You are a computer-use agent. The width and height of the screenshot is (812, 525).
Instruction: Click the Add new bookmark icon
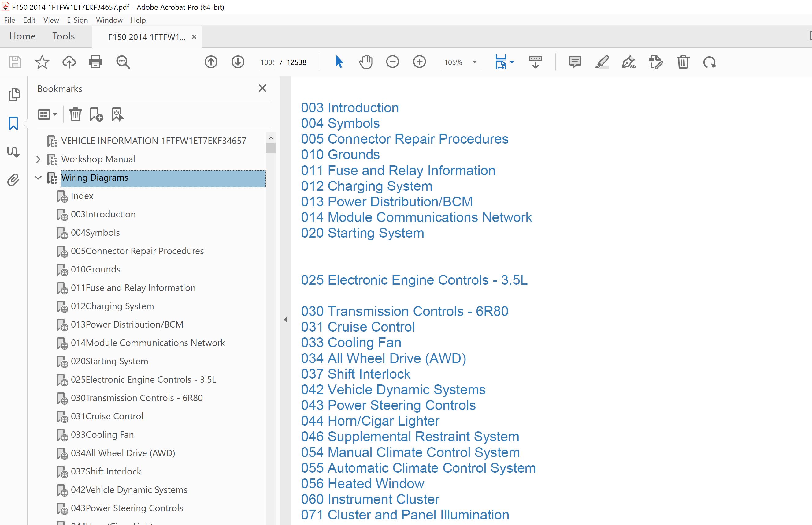coord(96,114)
